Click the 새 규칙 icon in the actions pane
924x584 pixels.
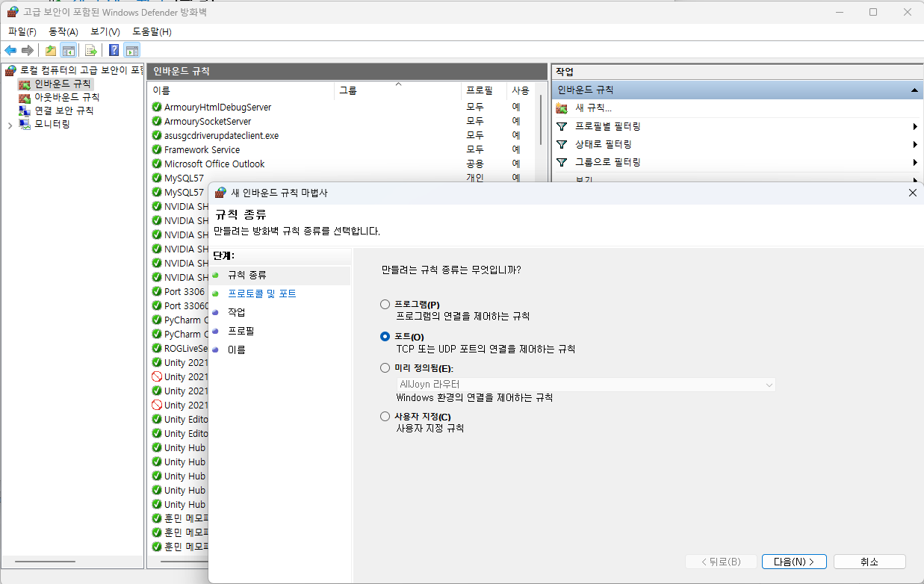click(x=562, y=108)
